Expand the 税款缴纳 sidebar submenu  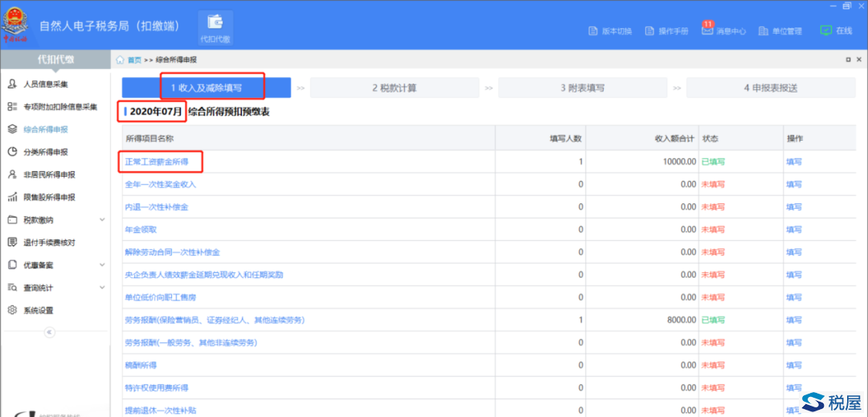coord(101,219)
